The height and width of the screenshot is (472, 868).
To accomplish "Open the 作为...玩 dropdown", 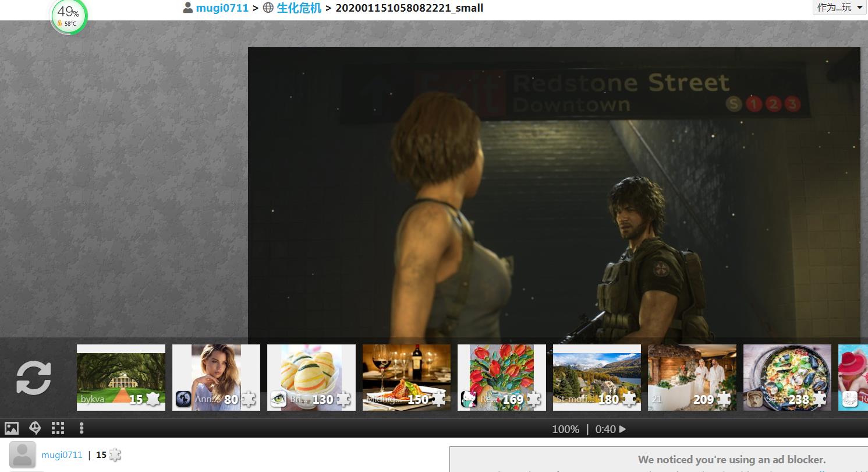I will click(839, 8).
